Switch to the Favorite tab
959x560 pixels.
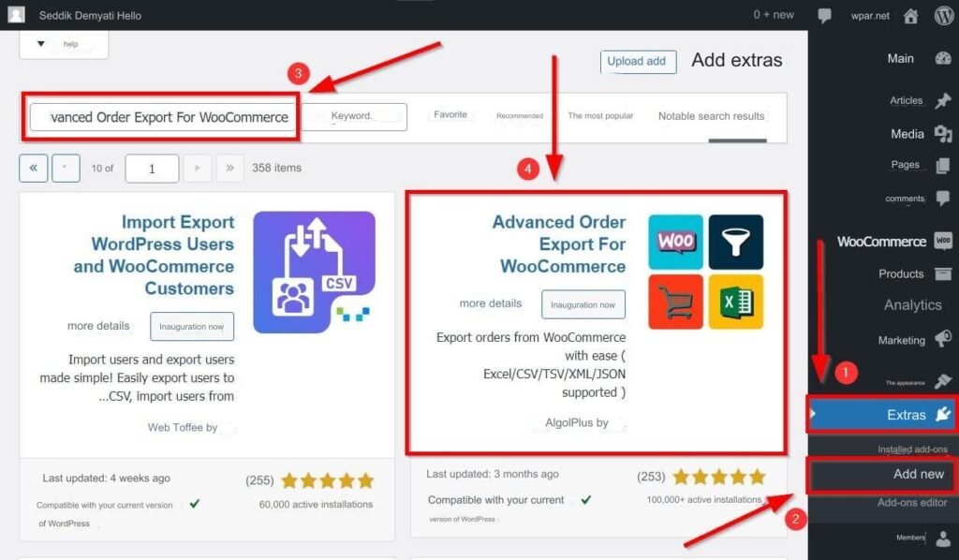(450, 114)
